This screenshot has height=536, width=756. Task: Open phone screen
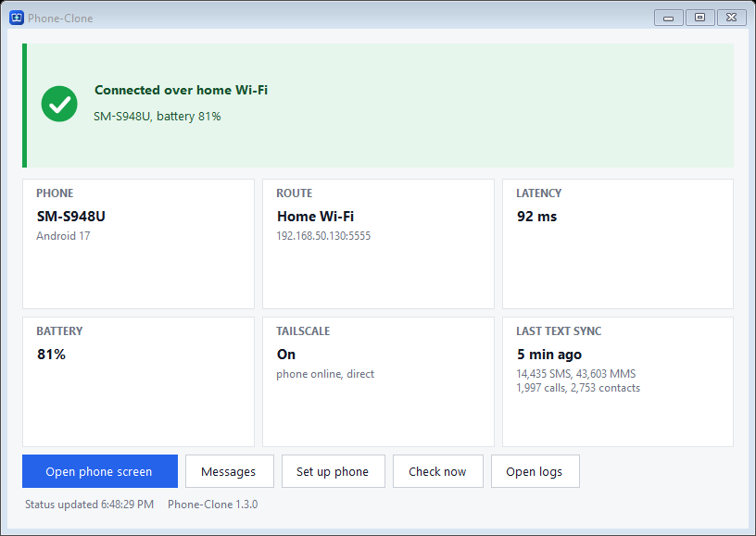pyautogui.click(x=100, y=471)
